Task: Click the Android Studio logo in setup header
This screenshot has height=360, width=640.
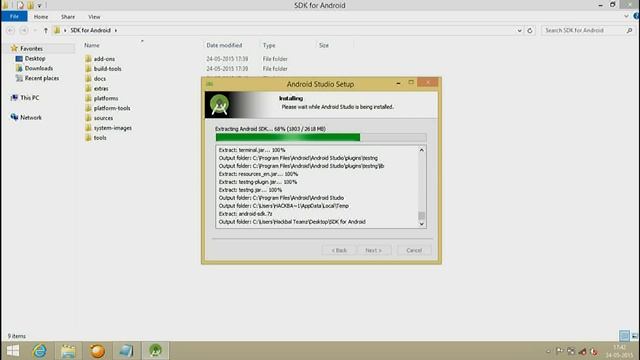Action: pyautogui.click(x=219, y=105)
